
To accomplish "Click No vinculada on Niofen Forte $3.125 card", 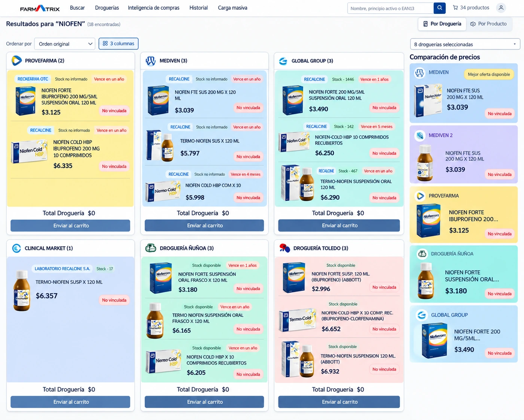I will point(114,111).
